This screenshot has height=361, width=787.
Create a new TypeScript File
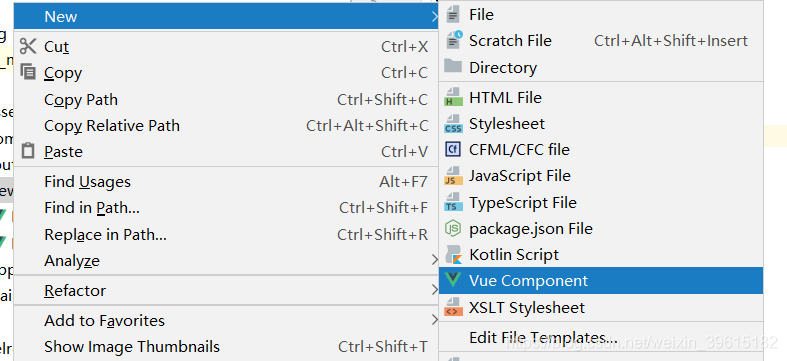coord(601,202)
